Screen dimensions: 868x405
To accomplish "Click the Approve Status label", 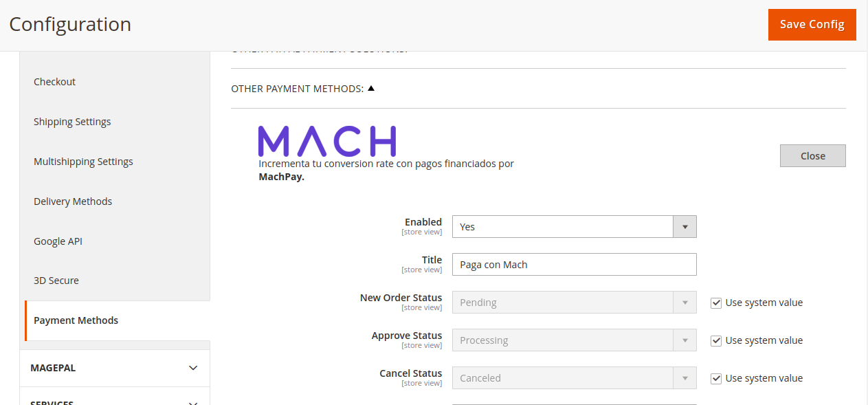I will (407, 336).
